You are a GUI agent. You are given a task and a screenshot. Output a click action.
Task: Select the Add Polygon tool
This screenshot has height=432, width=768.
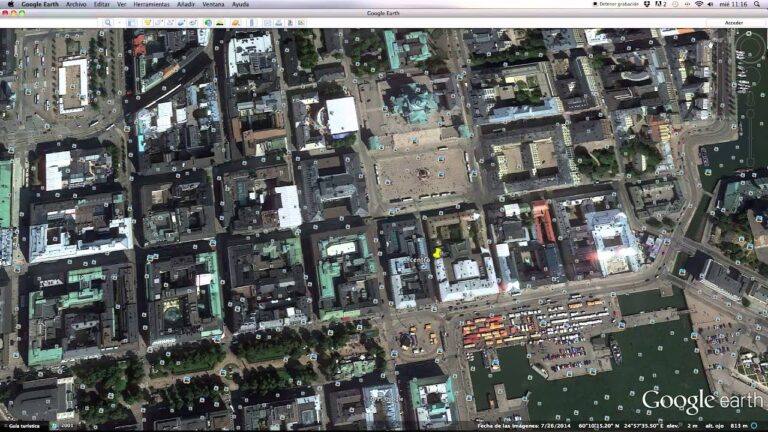[159, 23]
